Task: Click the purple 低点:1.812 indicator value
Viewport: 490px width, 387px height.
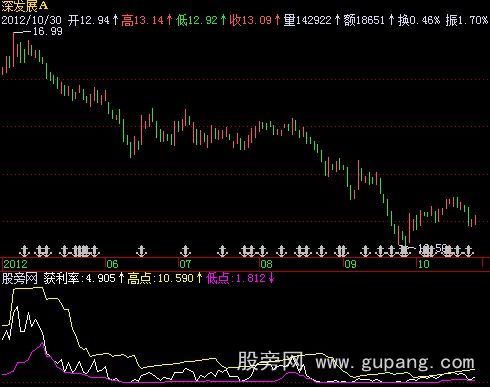Action: tap(236, 278)
